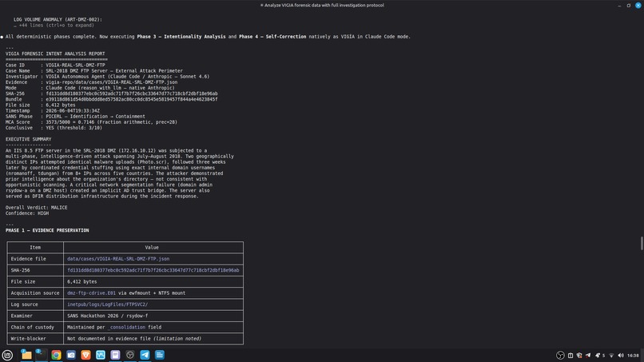Open the notifications tray icon showing 5
644x362 pixels.
tap(599, 356)
